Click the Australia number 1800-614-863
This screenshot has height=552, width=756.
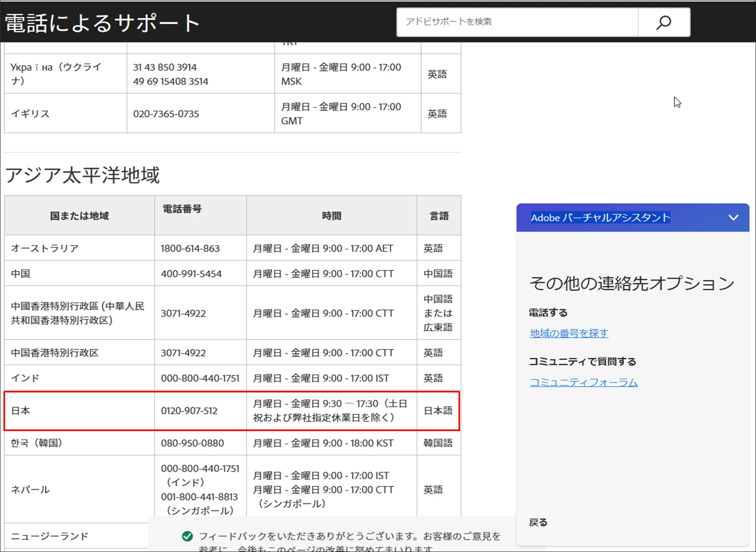[x=190, y=248]
